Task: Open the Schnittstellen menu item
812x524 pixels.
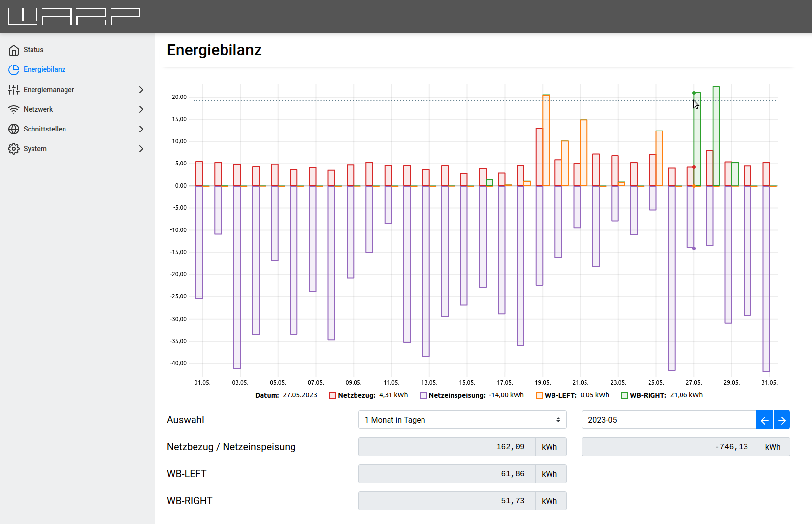Action: 45,129
